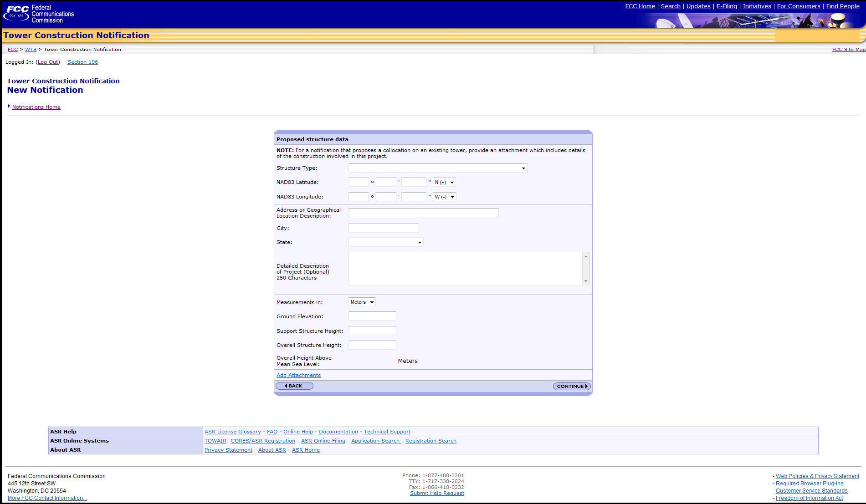Open Initiatives in the top navigation
The width and height of the screenshot is (866, 504).
(x=757, y=6)
